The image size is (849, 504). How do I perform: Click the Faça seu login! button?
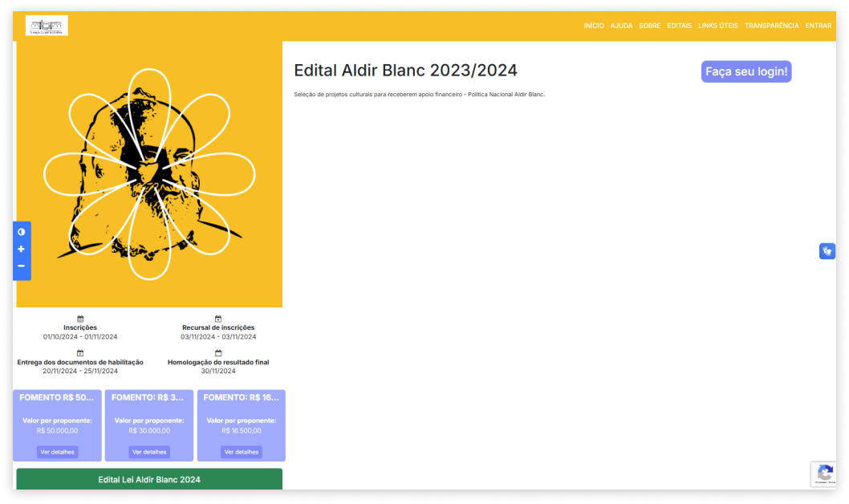tap(746, 71)
